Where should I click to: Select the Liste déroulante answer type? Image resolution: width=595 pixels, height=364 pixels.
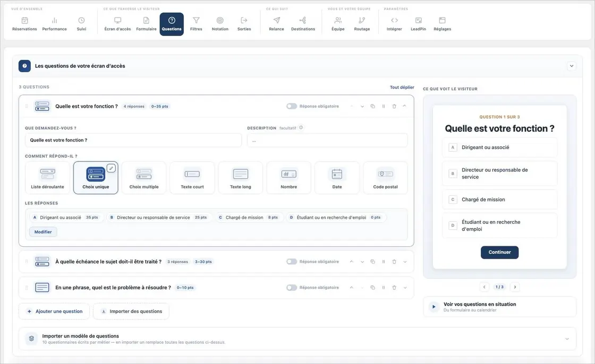pos(47,178)
